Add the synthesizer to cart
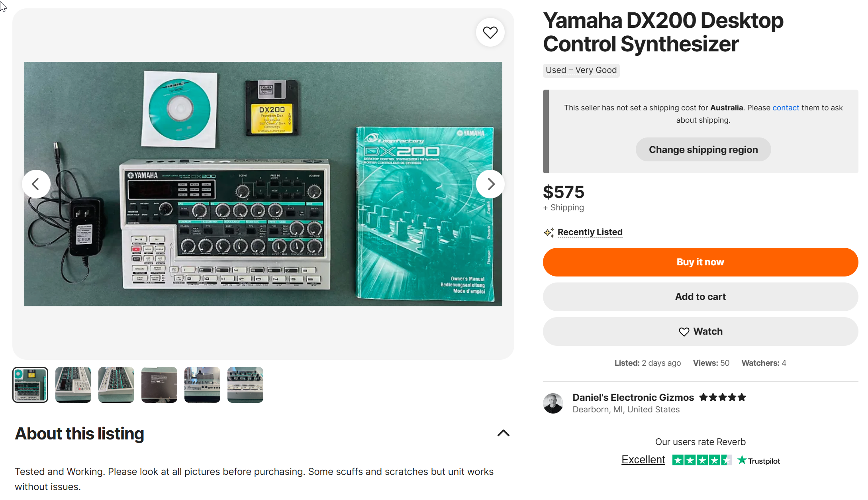The width and height of the screenshot is (868, 500). [x=700, y=297]
